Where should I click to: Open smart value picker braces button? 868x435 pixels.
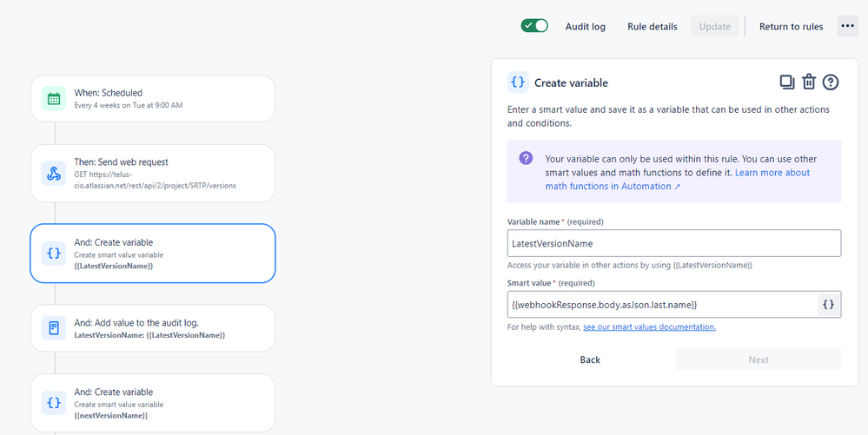point(829,305)
